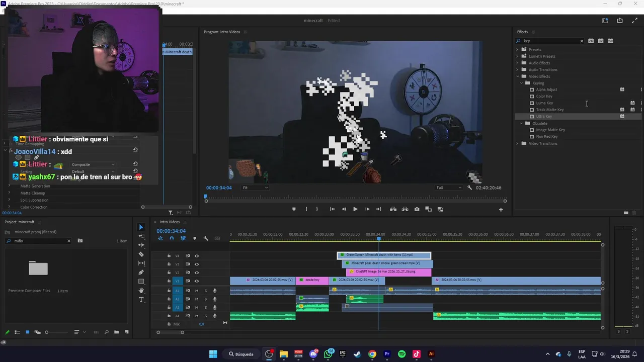Select Track Matte Key effect
The width and height of the screenshot is (644, 362).
pos(550,110)
